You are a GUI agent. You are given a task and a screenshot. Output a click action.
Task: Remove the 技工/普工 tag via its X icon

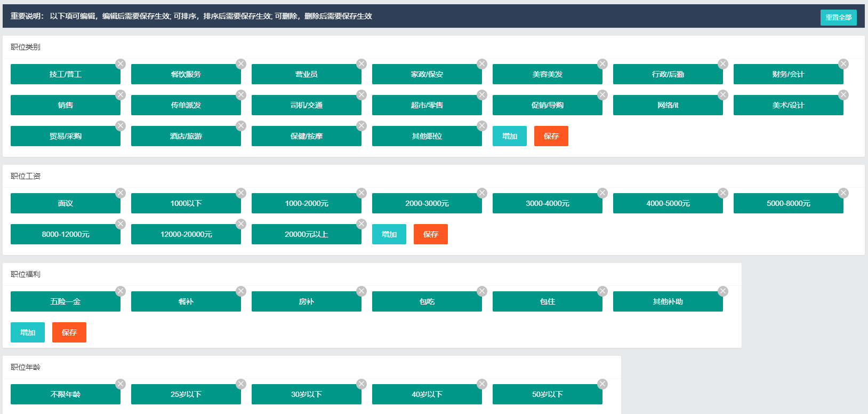(x=120, y=64)
